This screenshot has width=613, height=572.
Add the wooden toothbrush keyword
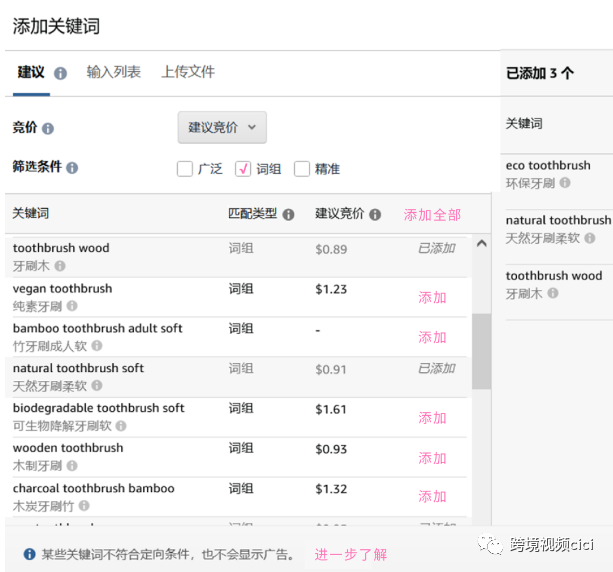[x=432, y=458]
